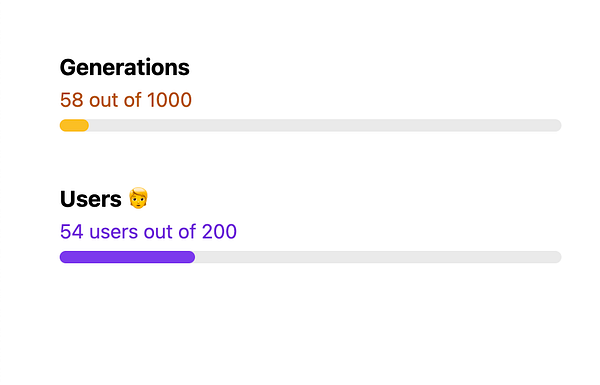600x385 pixels.
Task: Click the yellow filled part of Generations bar
Action: click(74, 126)
